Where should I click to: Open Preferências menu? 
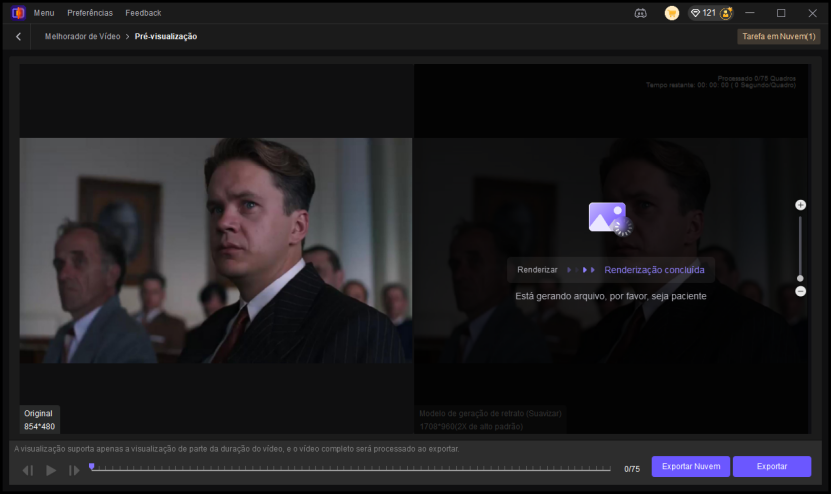pos(90,13)
